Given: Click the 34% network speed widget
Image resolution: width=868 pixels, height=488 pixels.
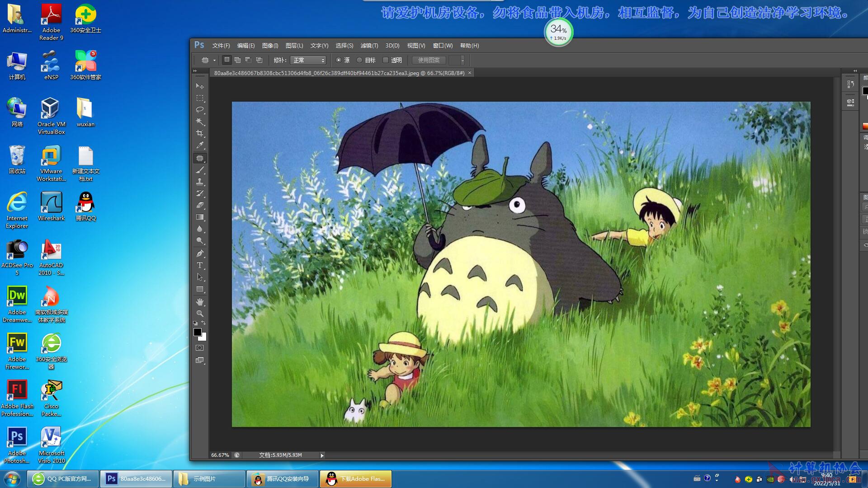Looking at the screenshot, I should click(x=558, y=32).
